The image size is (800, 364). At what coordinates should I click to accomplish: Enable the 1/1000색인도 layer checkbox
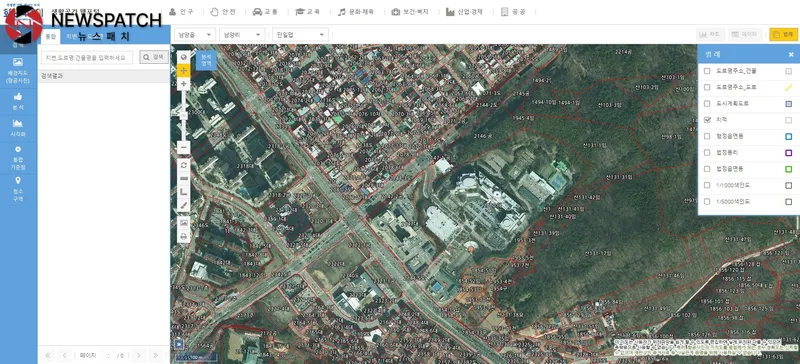click(x=707, y=185)
